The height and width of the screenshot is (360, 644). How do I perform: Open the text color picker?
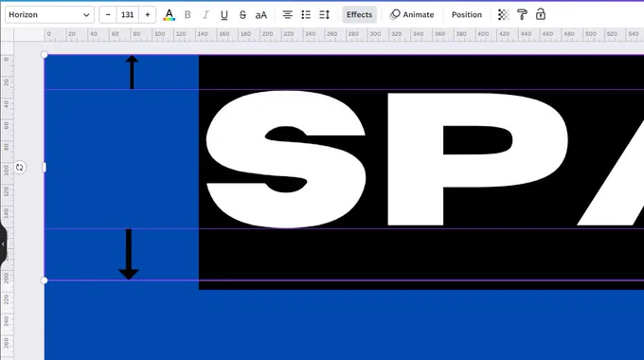pyautogui.click(x=169, y=15)
